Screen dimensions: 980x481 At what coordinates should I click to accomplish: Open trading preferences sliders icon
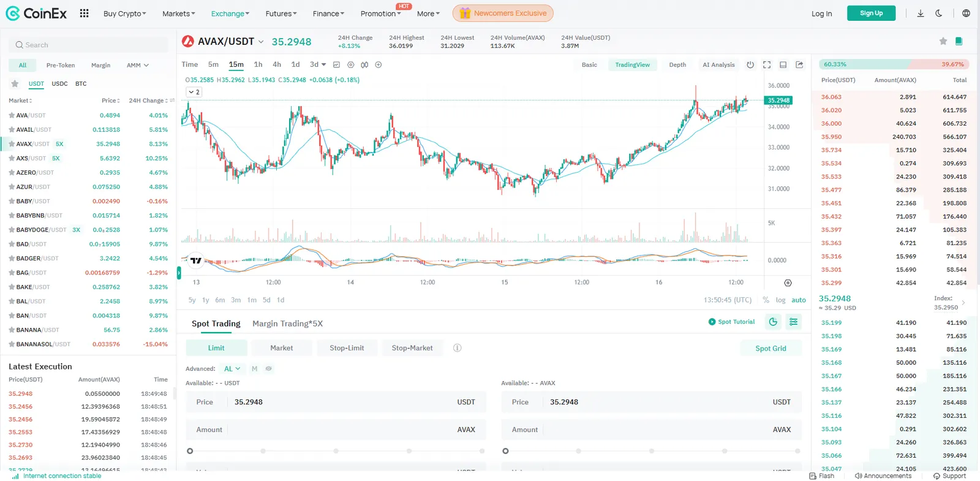[x=793, y=322]
